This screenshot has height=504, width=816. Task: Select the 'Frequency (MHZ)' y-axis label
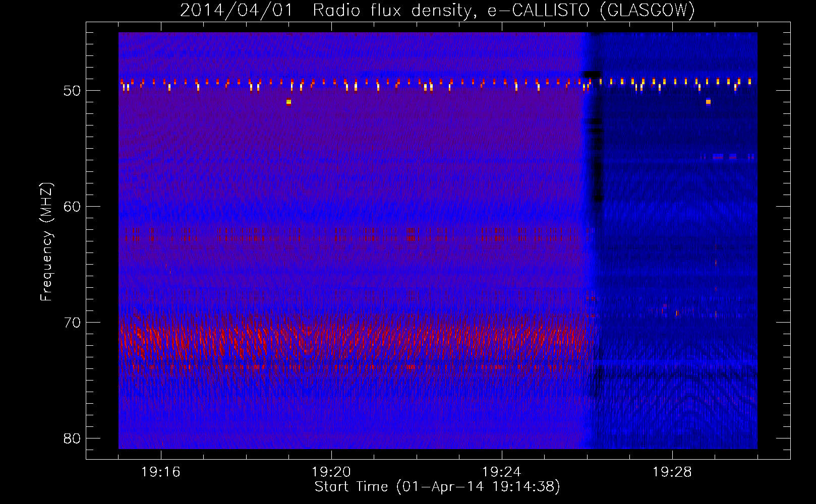coord(46,242)
